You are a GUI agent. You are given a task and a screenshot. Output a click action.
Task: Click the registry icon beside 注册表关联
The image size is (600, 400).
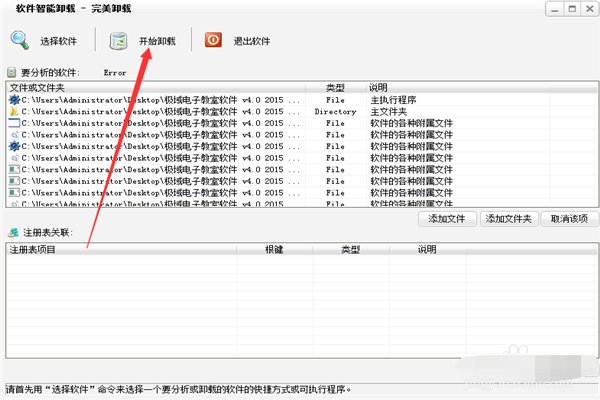tap(14, 232)
